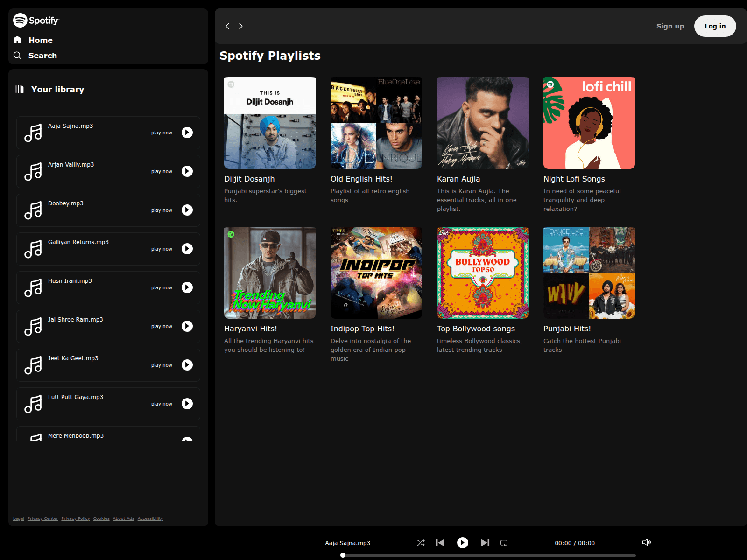The height and width of the screenshot is (560, 747).
Task: Navigate back with left chevron
Action: coord(227,26)
